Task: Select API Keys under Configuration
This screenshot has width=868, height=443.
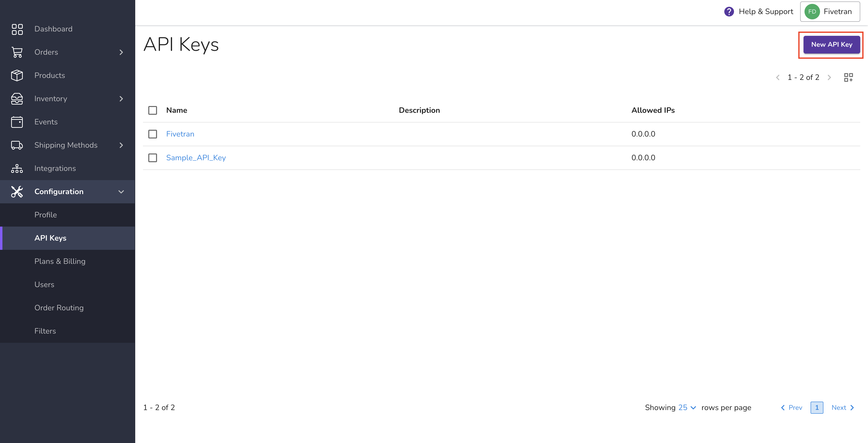Action: coord(67,238)
